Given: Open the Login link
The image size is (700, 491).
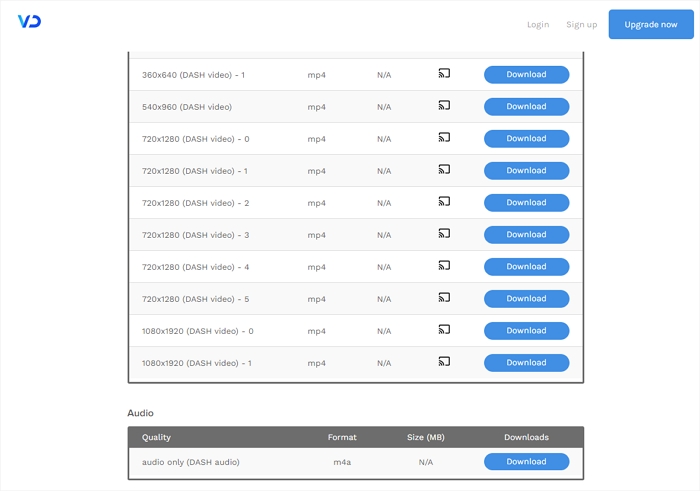Looking at the screenshot, I should (x=538, y=24).
